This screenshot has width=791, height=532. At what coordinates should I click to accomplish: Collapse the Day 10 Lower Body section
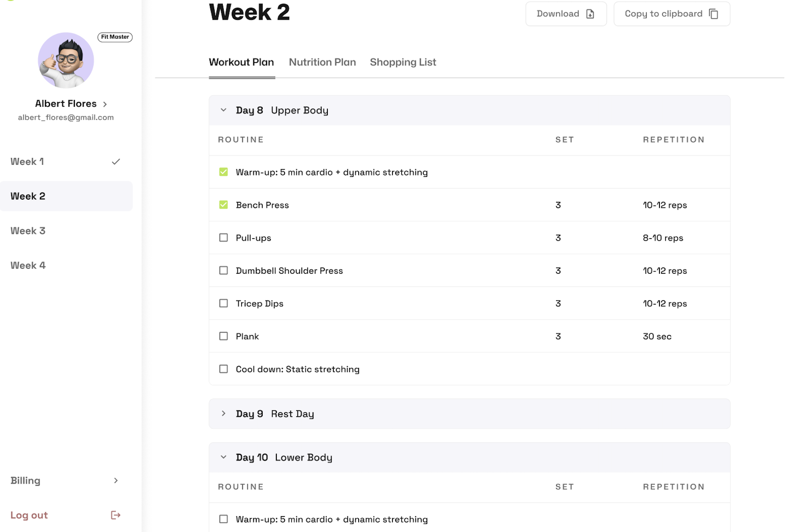pyautogui.click(x=223, y=457)
